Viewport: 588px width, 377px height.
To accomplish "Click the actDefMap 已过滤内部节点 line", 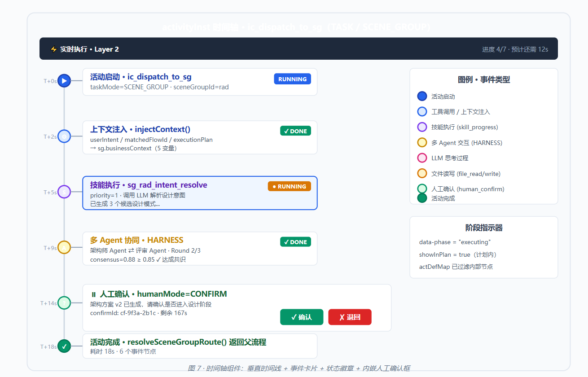I will 456,267.
